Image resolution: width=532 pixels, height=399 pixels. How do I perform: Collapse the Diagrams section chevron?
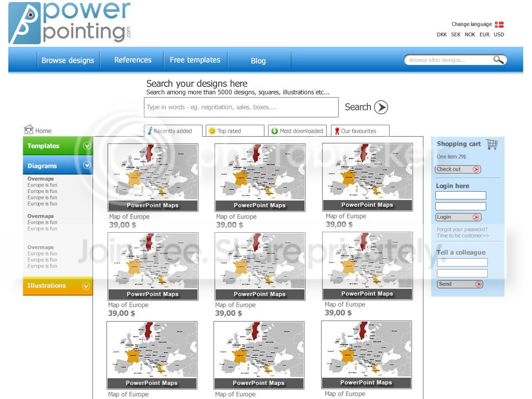tap(87, 165)
